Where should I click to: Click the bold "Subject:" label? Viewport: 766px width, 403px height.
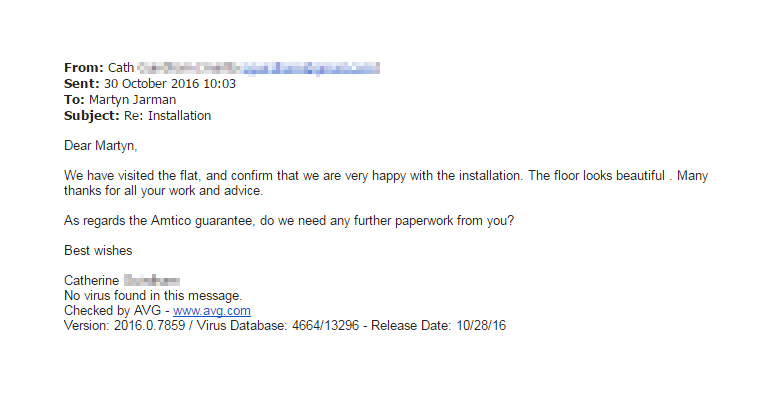click(x=91, y=116)
